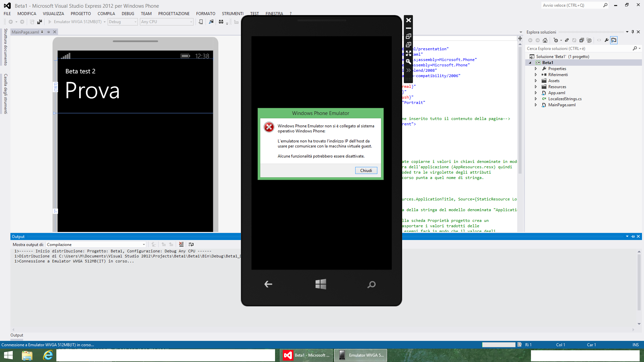Open the FILE menu

point(7,14)
